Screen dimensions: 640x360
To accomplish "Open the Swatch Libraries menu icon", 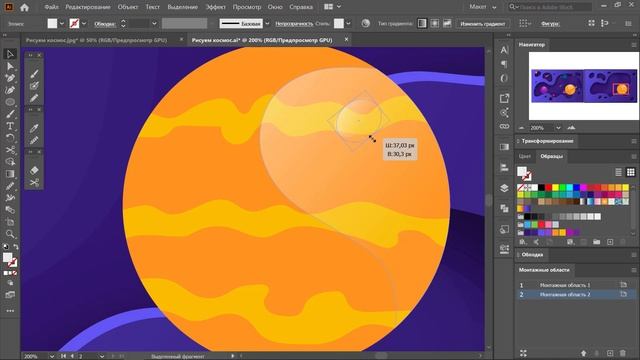I will click(523, 242).
